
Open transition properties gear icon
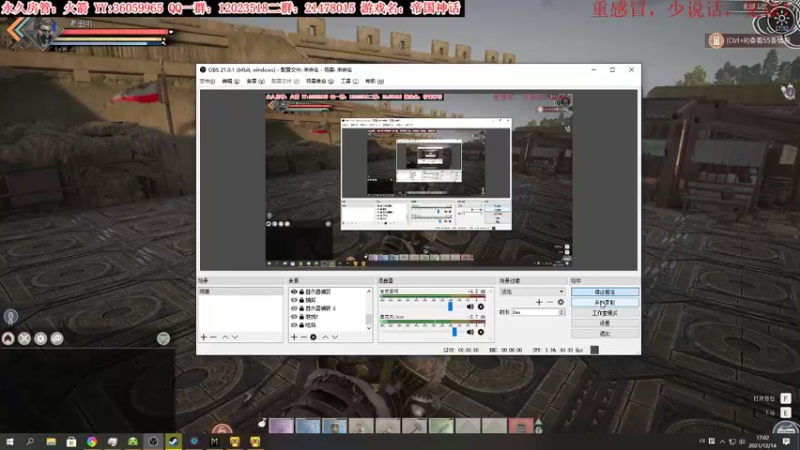click(561, 302)
